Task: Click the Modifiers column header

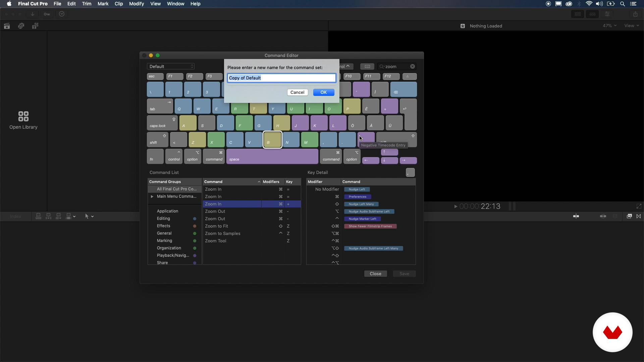Action: point(273,182)
